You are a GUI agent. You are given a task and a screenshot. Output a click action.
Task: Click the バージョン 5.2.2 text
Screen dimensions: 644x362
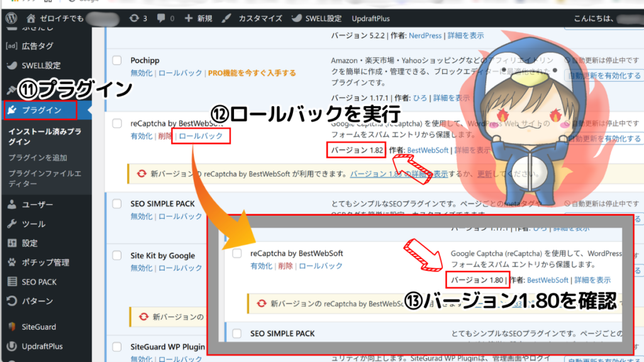[x=358, y=36]
